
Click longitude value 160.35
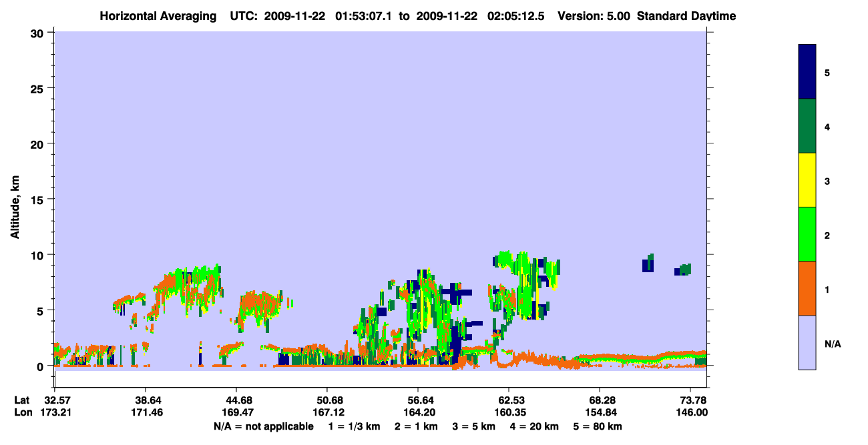coord(509,412)
